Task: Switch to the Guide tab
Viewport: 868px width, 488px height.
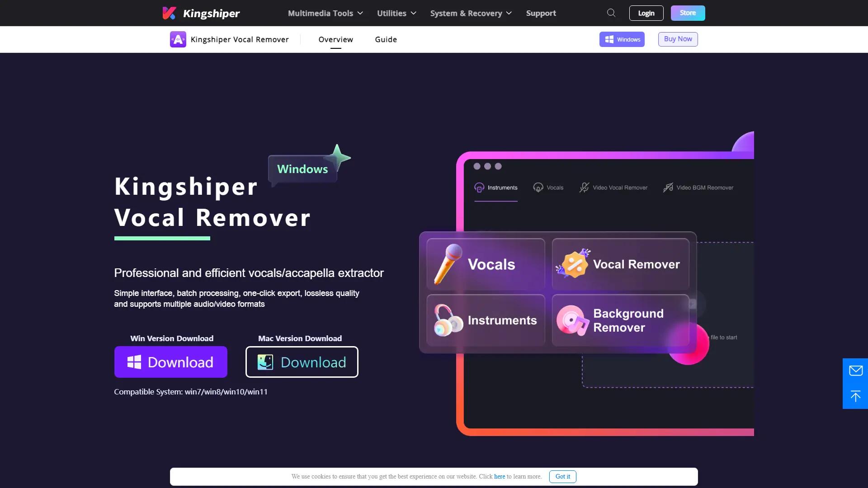Action: pyautogui.click(x=386, y=39)
